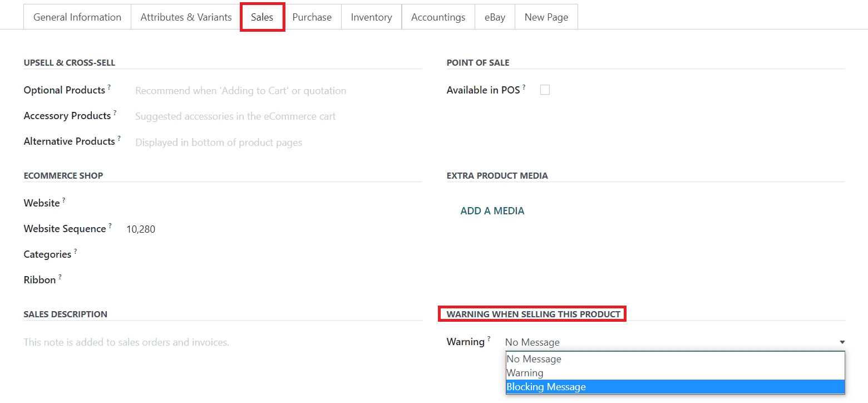Open the New Page tab
Image resolution: width=868 pixels, height=403 pixels.
546,17
